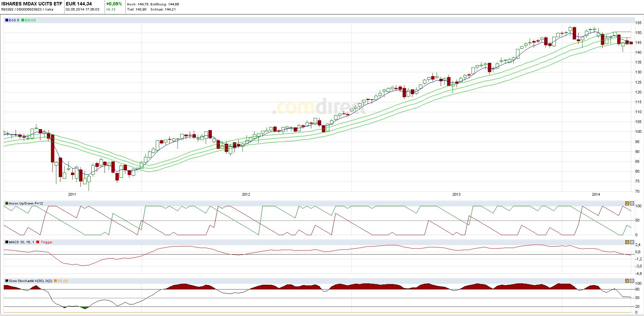Click the 2012 label on the time axis
Viewport: 644px width, 316px height.
pos(246,194)
